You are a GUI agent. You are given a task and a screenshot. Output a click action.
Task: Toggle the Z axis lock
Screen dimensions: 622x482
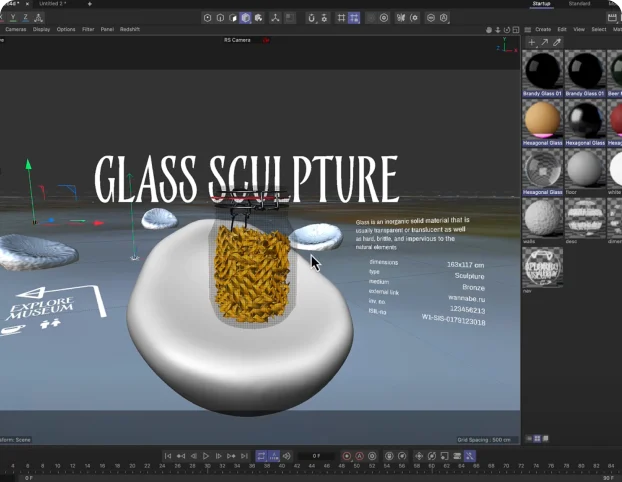tap(26, 17)
